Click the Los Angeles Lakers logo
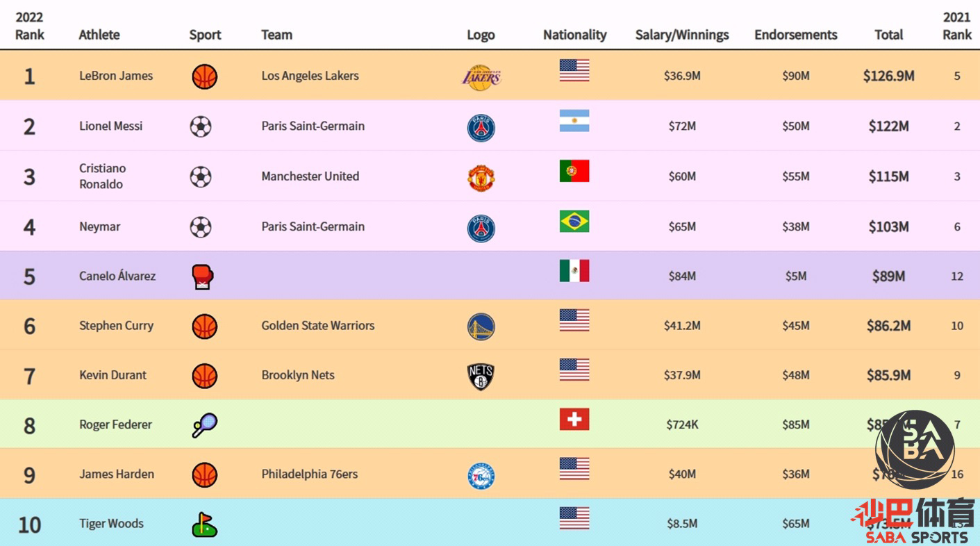The image size is (980, 546). point(481,77)
